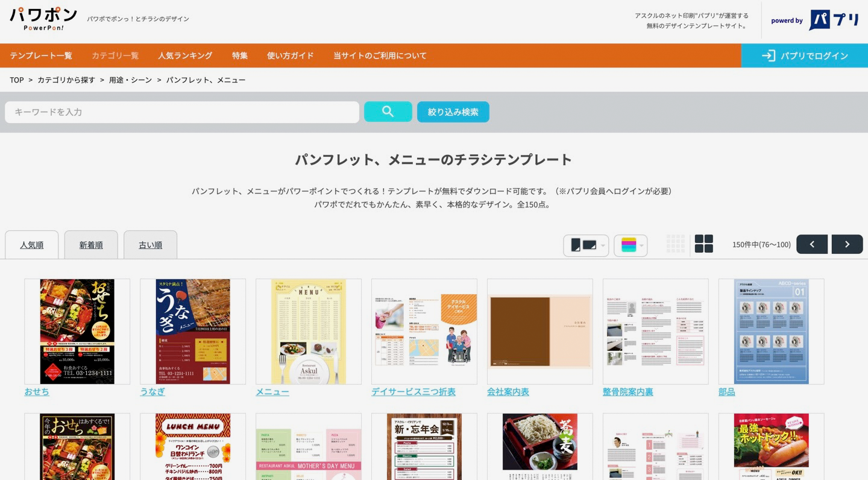The height and width of the screenshot is (480, 868).
Task: Open the MOTHER'S DAY MENU thumbnail
Action: tap(309, 446)
